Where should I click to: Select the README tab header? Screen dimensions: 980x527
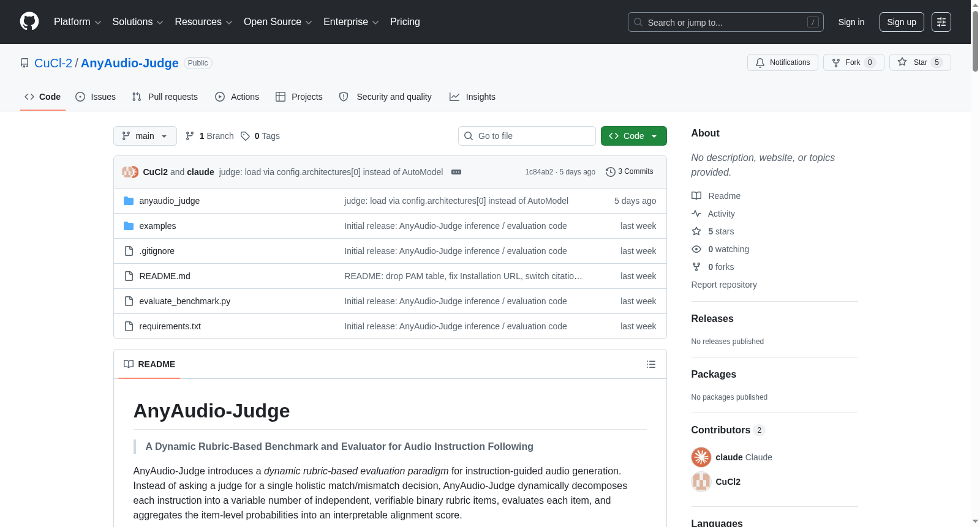(x=149, y=364)
